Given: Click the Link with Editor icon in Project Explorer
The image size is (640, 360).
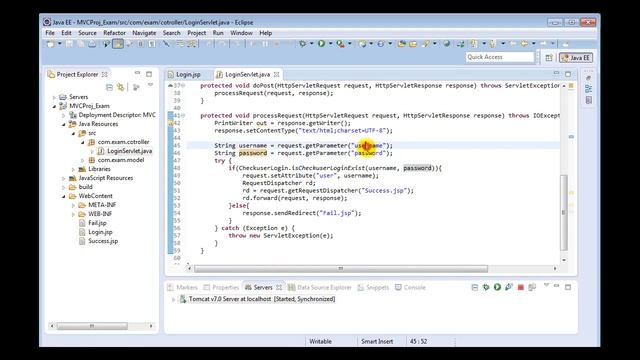Looking at the screenshot, I should [120, 87].
